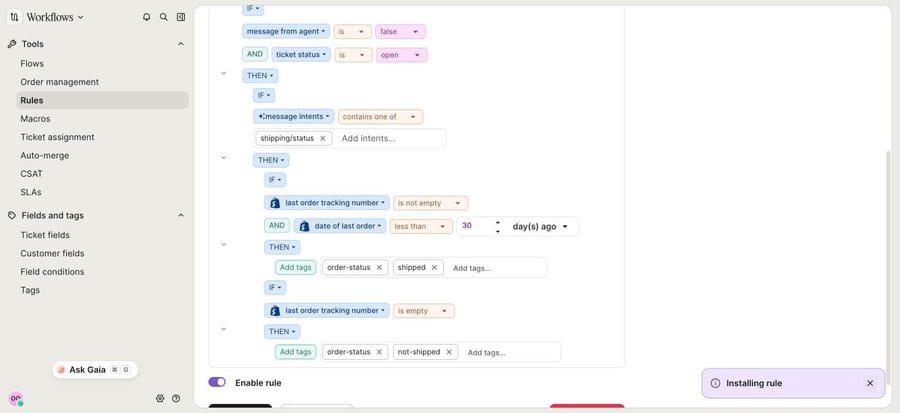This screenshot has width=900, height=413.
Task: Open the day(s) ago unit dropdown
Action: [540, 227]
